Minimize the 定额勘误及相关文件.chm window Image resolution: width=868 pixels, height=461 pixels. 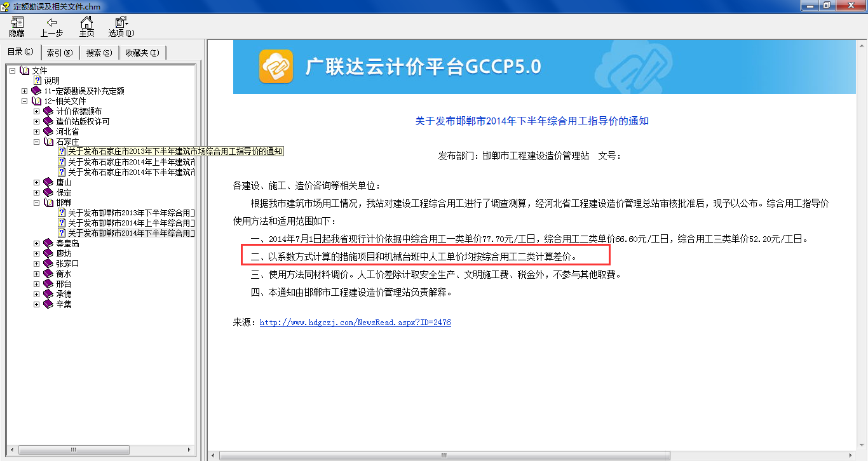810,5
